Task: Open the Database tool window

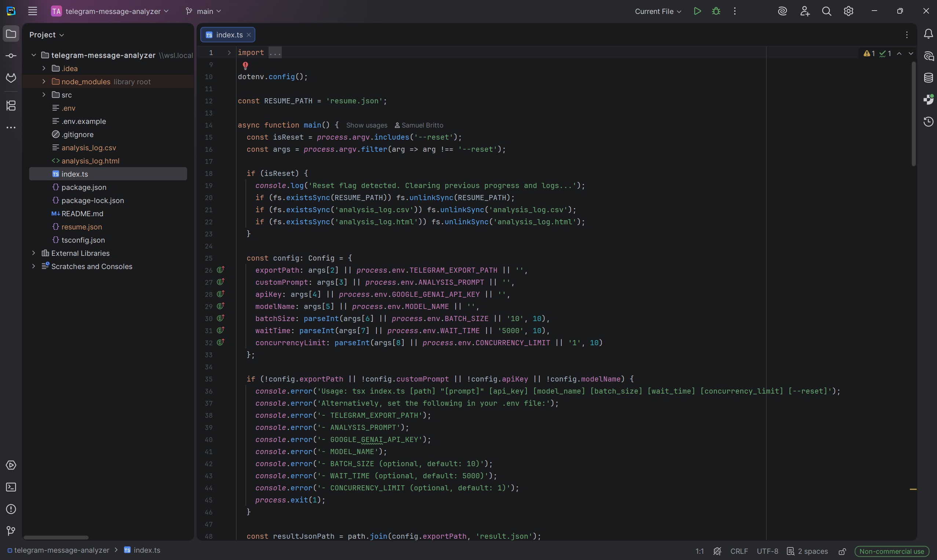Action: [x=928, y=78]
